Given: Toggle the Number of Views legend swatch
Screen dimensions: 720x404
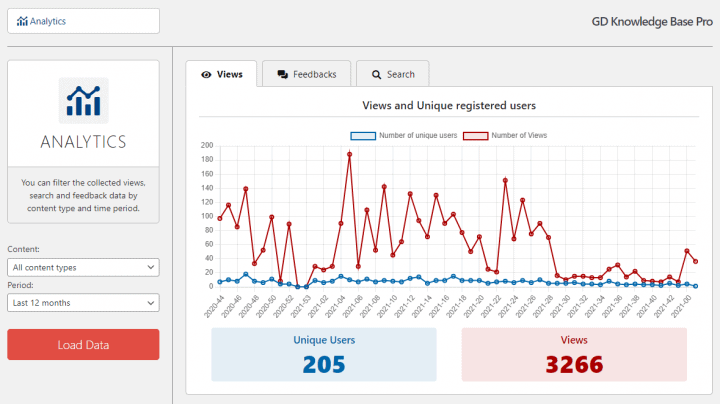Looking at the screenshot, I should [475, 136].
